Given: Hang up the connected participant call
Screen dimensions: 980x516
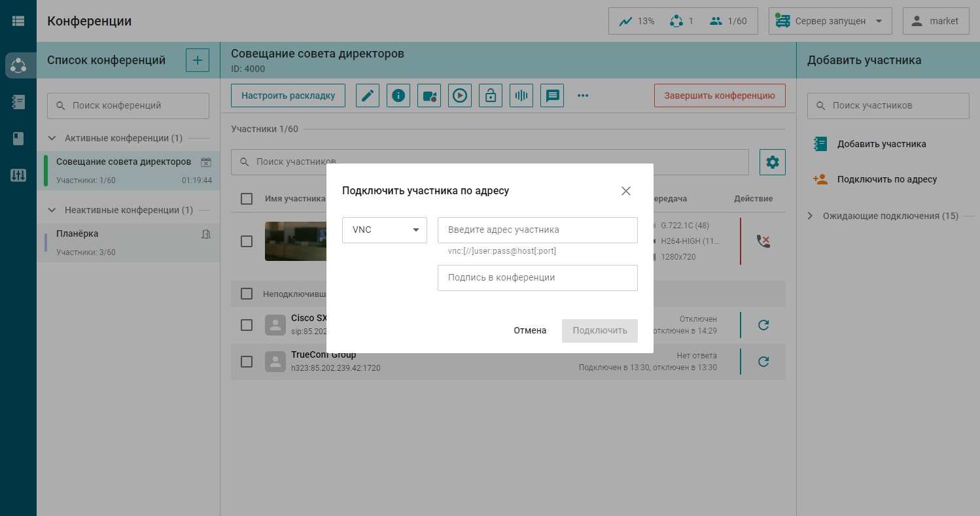Looking at the screenshot, I should (763, 241).
